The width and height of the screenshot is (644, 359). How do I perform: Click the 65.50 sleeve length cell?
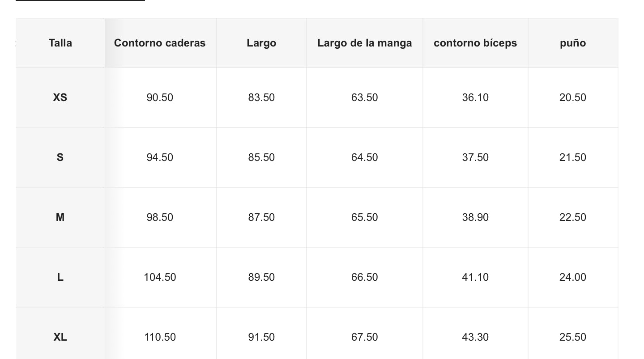click(x=364, y=217)
